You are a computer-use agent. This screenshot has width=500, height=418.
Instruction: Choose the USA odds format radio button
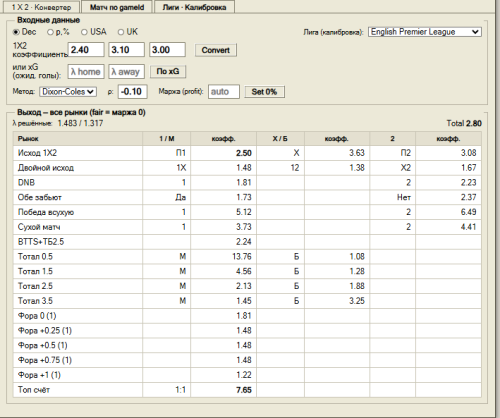[x=94, y=32]
